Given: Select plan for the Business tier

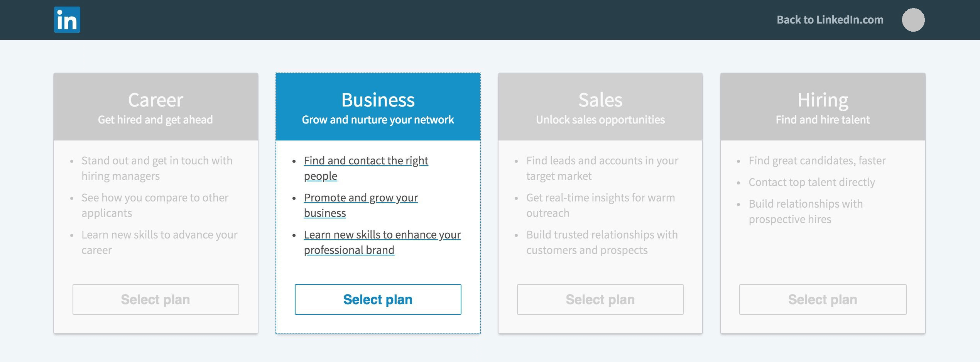Looking at the screenshot, I should (378, 299).
